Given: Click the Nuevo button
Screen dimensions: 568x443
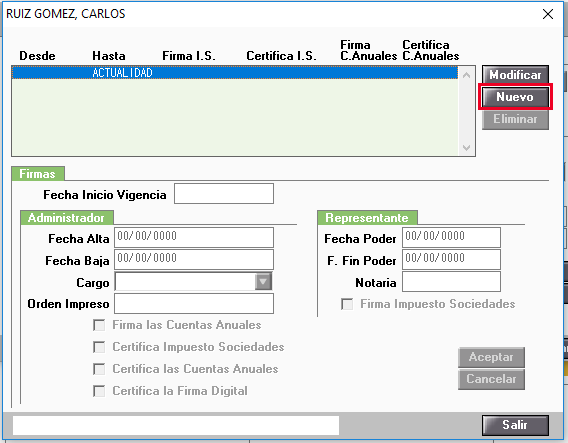Looking at the screenshot, I should [x=515, y=97].
